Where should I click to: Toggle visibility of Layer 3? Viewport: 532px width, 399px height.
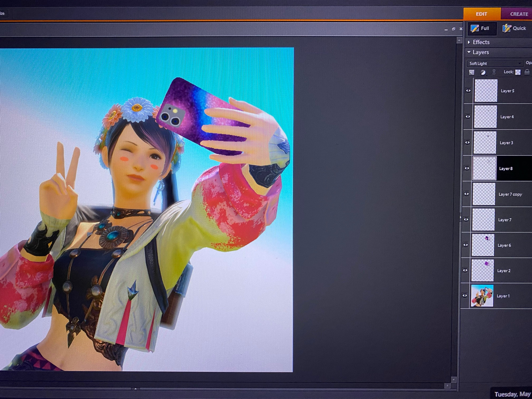click(x=467, y=143)
